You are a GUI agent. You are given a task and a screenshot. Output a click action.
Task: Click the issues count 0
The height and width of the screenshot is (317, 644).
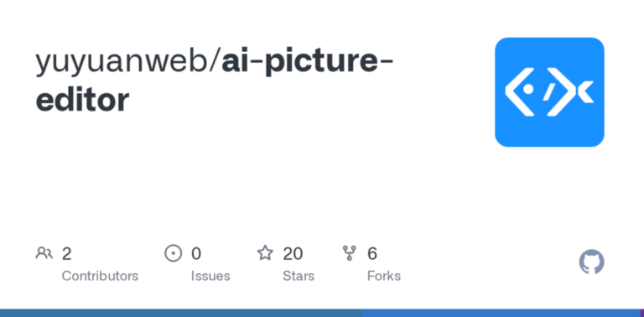[x=196, y=254]
